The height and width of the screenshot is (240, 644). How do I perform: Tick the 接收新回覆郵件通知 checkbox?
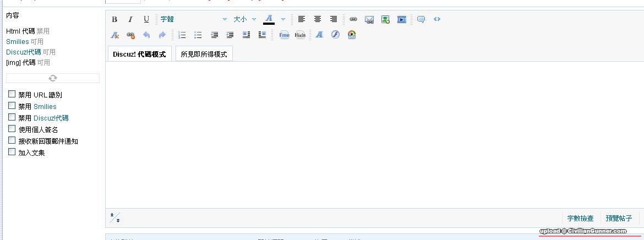pyautogui.click(x=12, y=140)
